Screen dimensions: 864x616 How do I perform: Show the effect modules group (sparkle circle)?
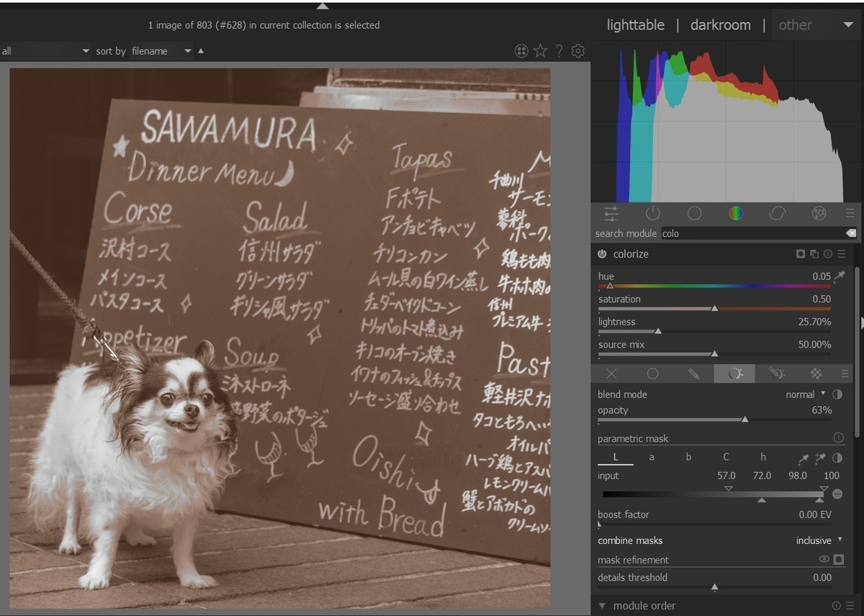(x=819, y=213)
